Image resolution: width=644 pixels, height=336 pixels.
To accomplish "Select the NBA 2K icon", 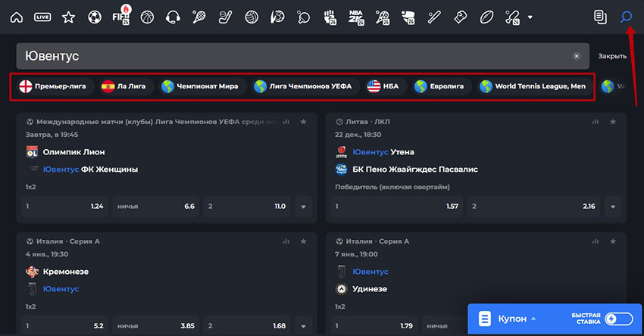I will point(356,17).
